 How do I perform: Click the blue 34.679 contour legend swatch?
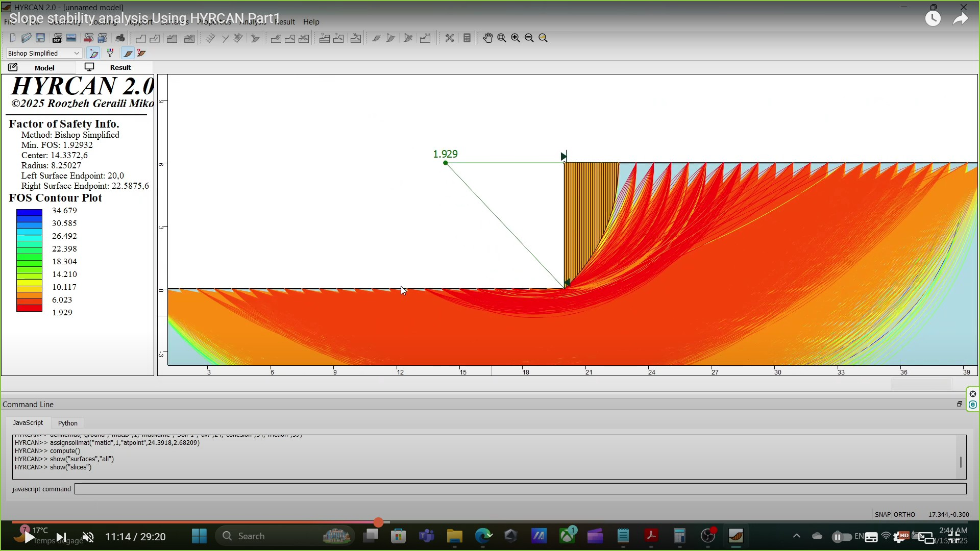tap(29, 212)
